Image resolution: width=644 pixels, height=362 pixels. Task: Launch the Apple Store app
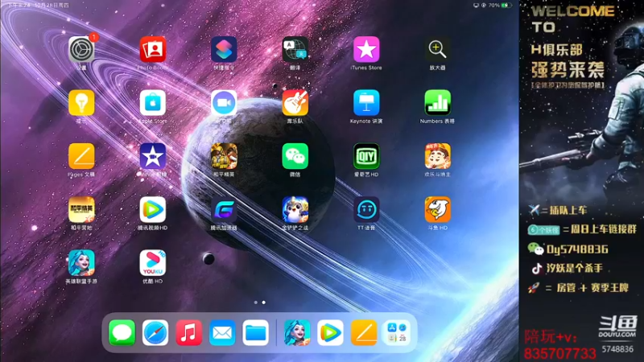pos(152,103)
